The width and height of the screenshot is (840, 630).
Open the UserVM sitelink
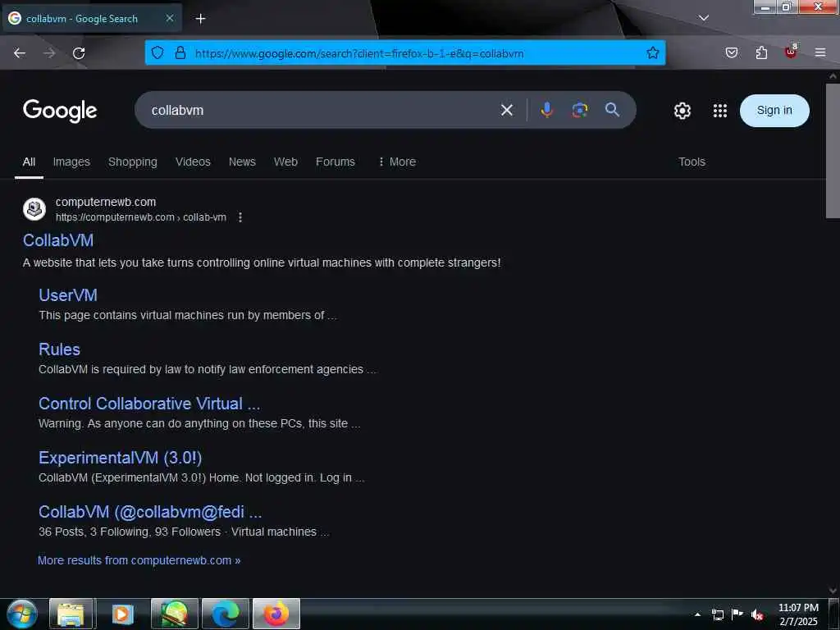click(x=68, y=295)
